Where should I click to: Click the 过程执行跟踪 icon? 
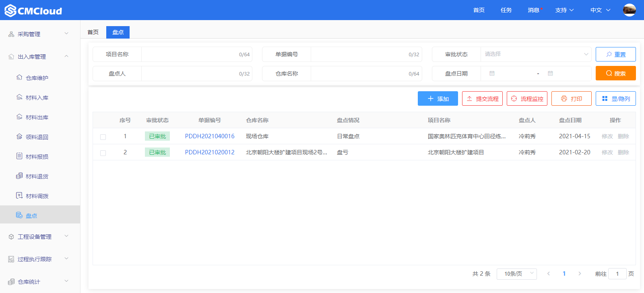[x=11, y=259]
